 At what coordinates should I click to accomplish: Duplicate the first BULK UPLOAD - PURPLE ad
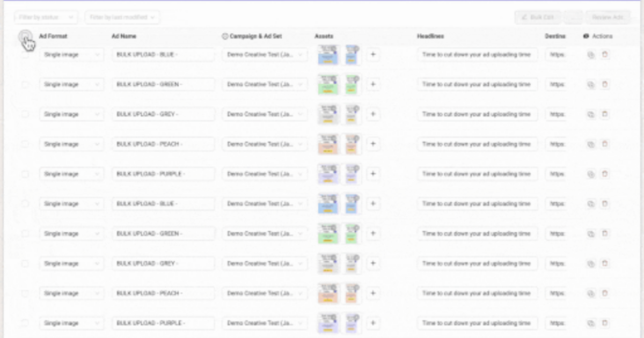591,174
